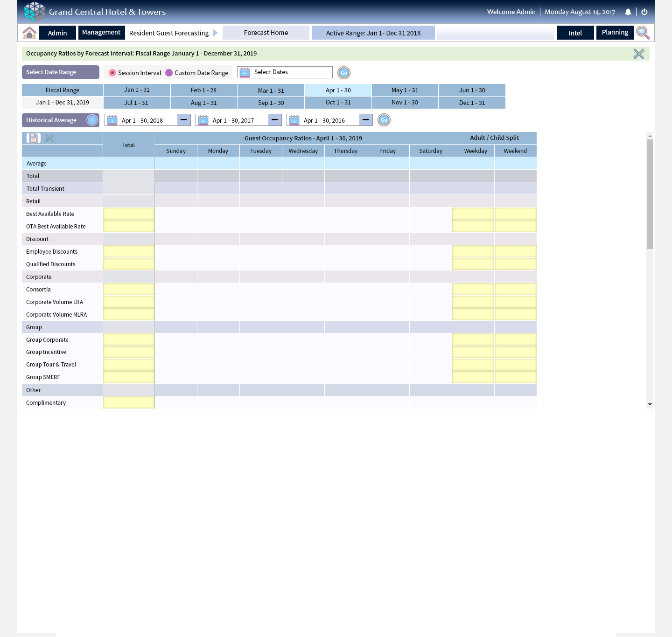Screen dimensions: 672x637
Task: Open notifications bell icon
Action: [x=628, y=12]
